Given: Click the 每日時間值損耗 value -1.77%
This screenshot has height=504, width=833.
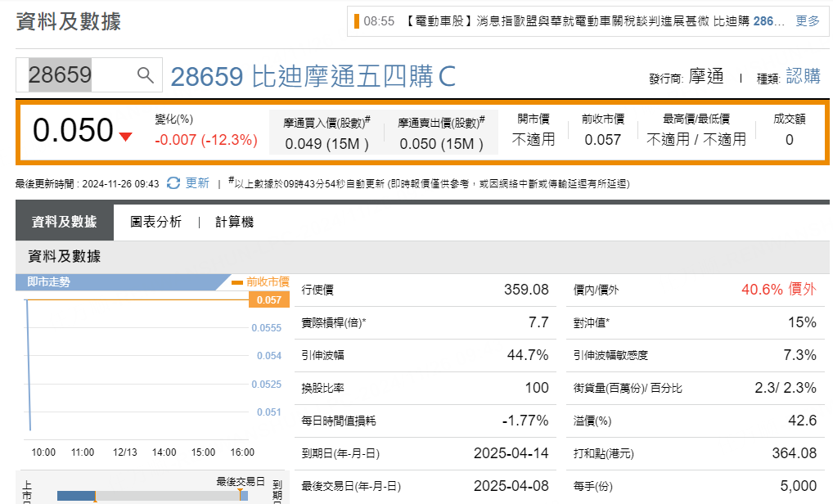Looking at the screenshot, I should (x=525, y=421).
